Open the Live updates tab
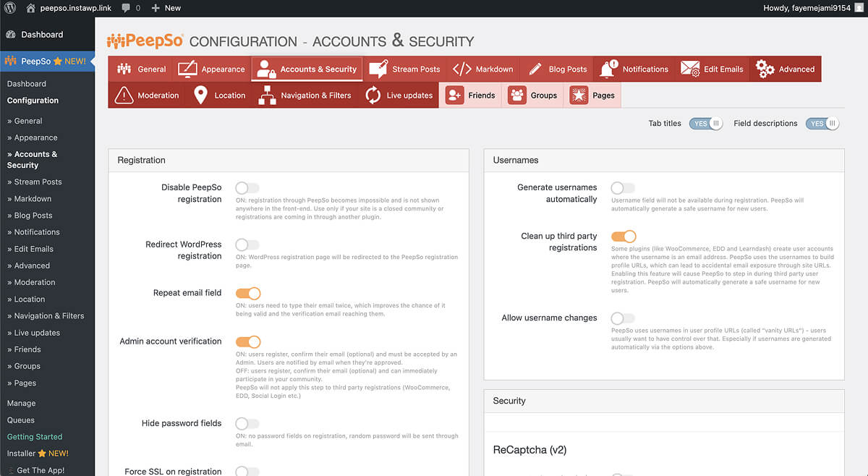Screen dimensions: 868x476 tap(399, 95)
